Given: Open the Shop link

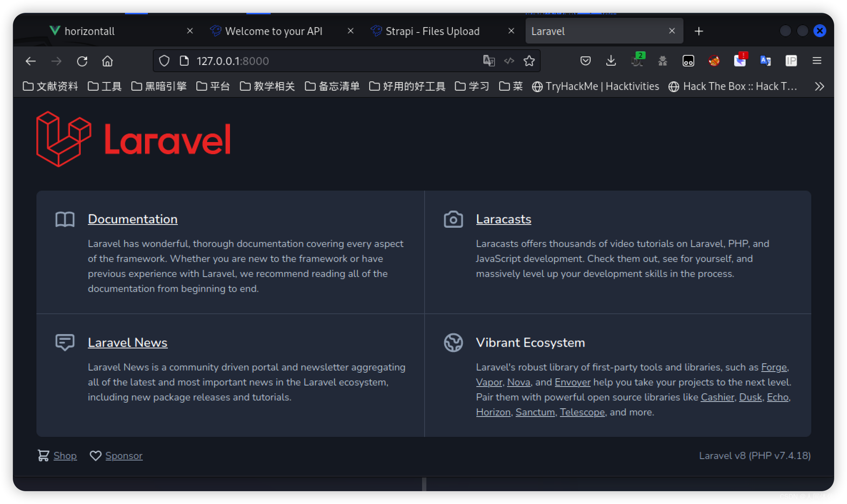Looking at the screenshot, I should 65,456.
